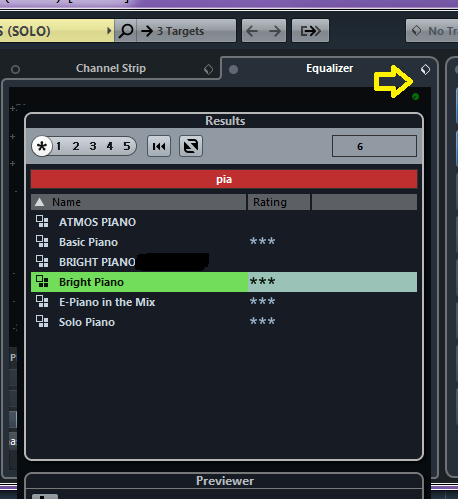
Task: Toggle the Channel Strip bypass circle
Action: (15, 69)
